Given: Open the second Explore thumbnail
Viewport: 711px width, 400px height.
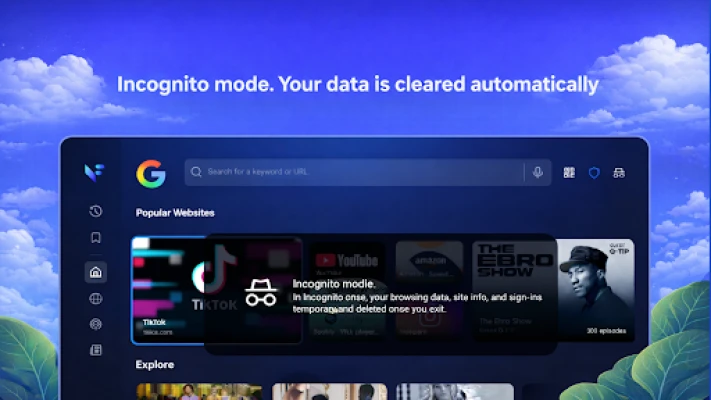Looking at the screenshot, I should (330, 391).
